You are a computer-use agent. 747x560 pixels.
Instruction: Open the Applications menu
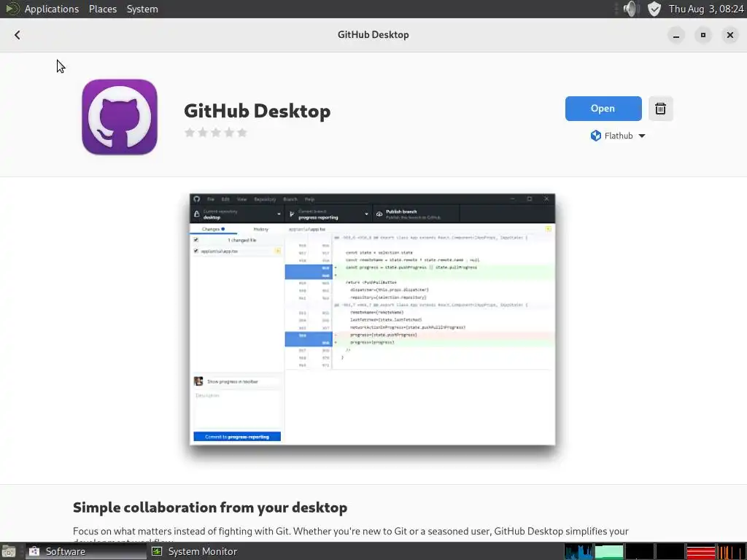(52, 9)
